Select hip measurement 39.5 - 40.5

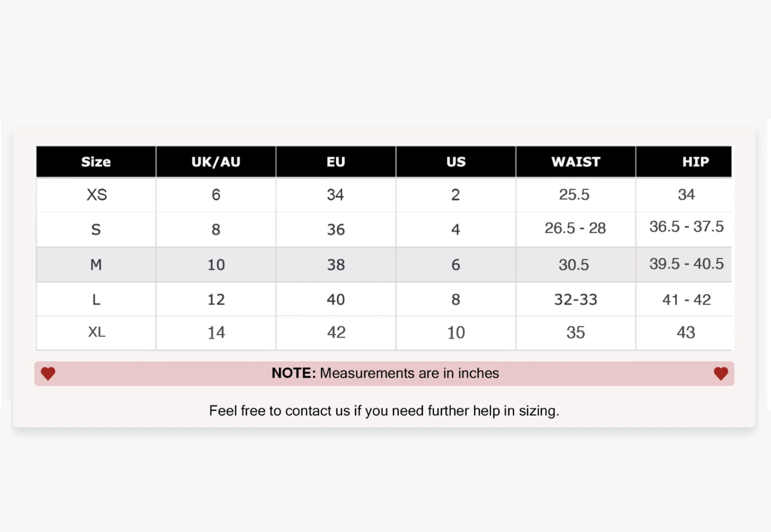(x=686, y=264)
